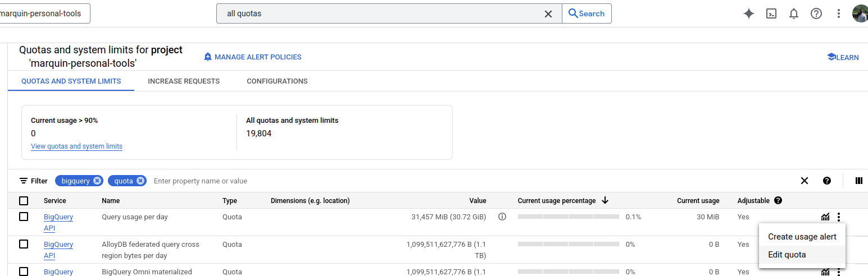Check the AlloyDB federated query row
The image size is (868, 276).
pos(24,244)
